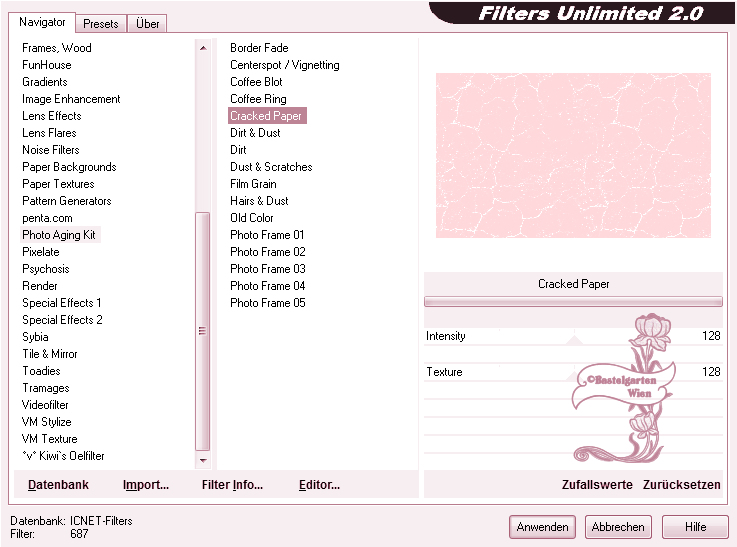
Task: Select Lens Effects category
Action: (x=52, y=116)
